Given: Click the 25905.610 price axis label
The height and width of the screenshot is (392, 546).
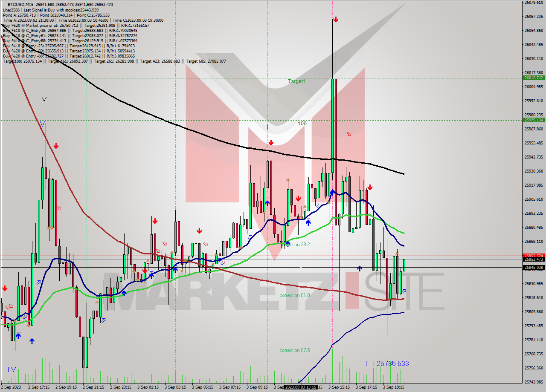Looking at the screenshot, I should (534, 199).
